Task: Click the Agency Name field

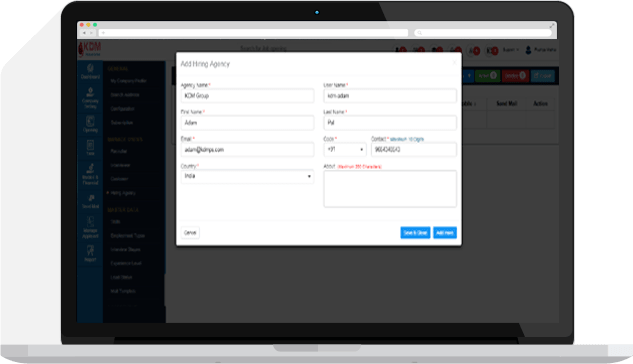Action: pos(247,96)
